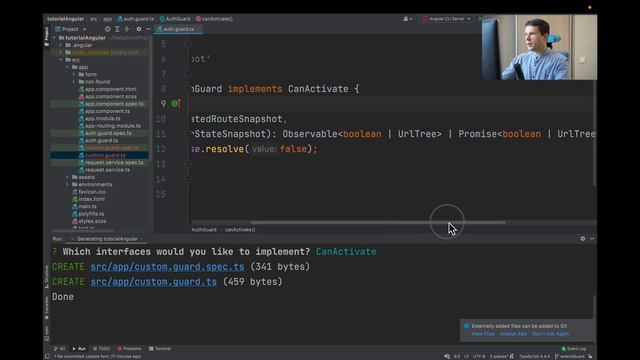
Task: Click View Files in Git notification
Action: click(x=483, y=334)
